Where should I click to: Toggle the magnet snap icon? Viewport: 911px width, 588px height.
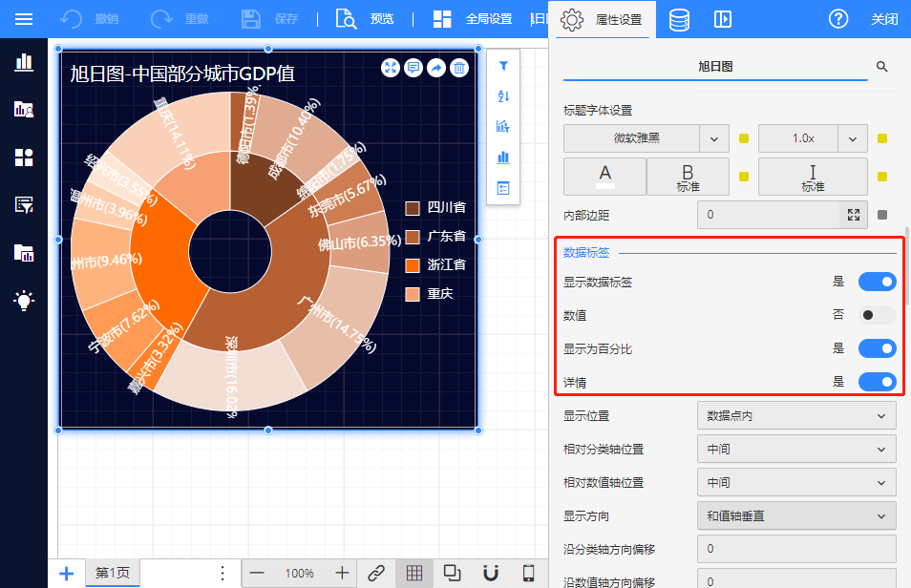(x=491, y=573)
